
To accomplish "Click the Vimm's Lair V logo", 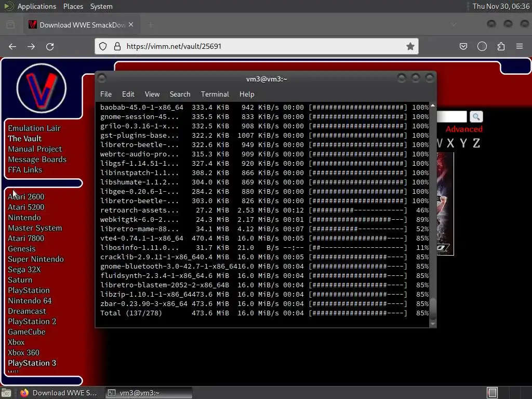I will point(42,88).
